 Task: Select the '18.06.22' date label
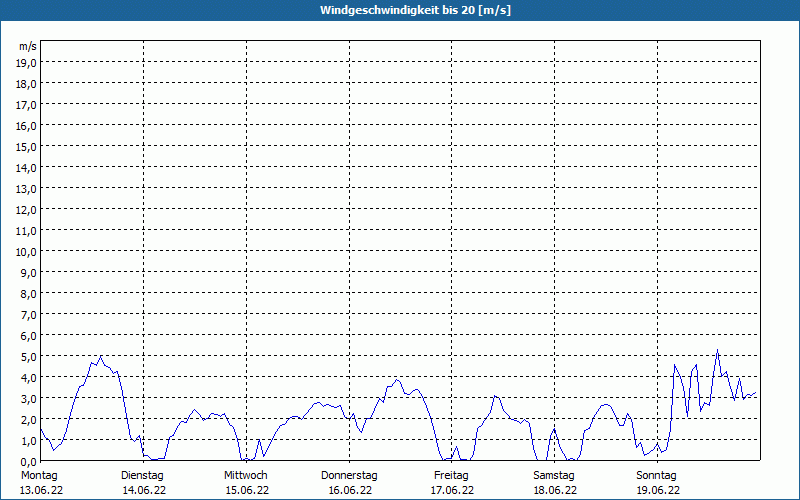pos(556,490)
